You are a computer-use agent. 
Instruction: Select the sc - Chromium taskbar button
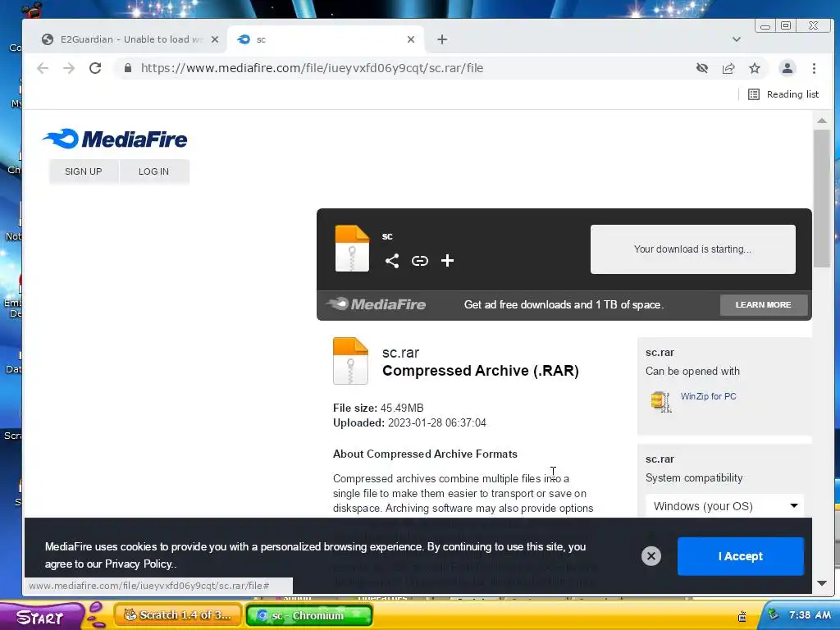[x=308, y=615]
